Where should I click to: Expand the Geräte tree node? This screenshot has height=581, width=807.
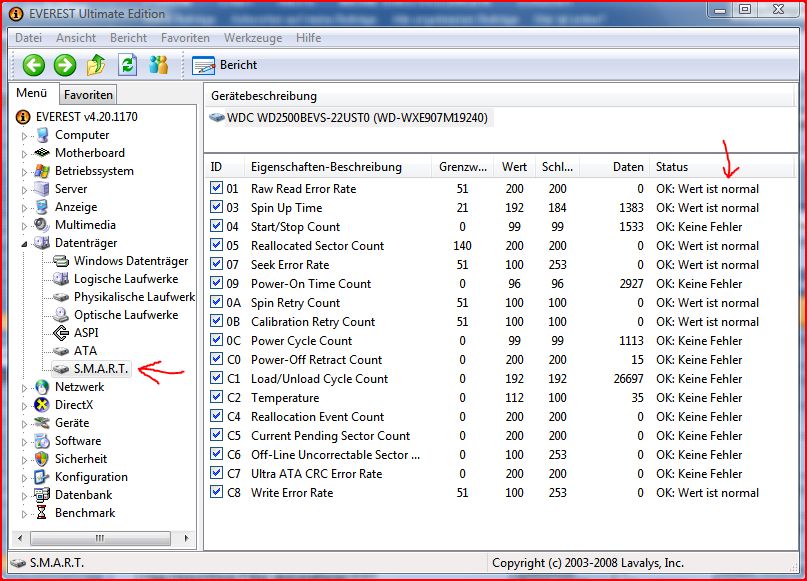[24, 424]
